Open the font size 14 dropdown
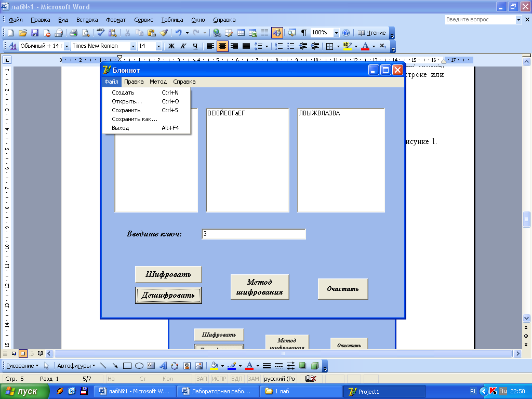Image resolution: width=532 pixels, height=399 pixels. [158, 46]
